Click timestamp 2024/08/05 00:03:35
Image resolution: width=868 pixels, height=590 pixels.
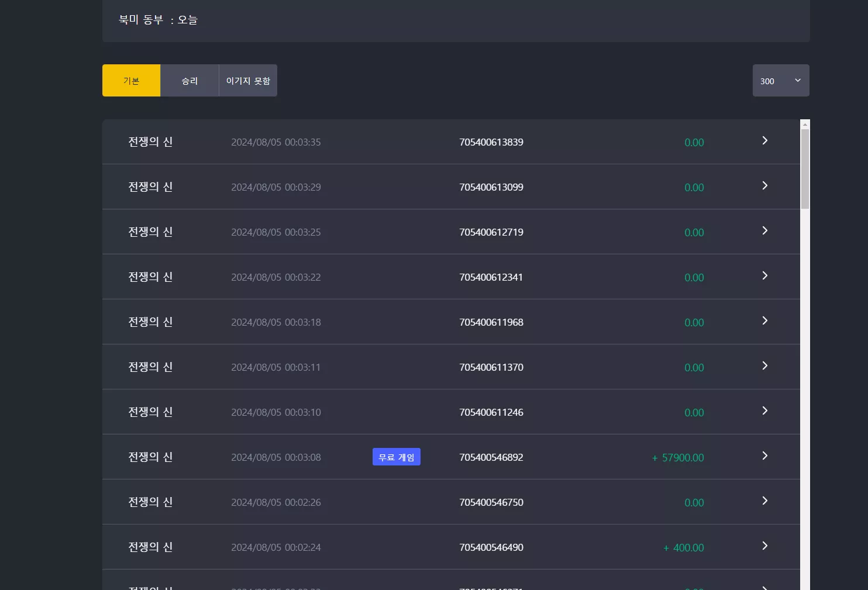[x=276, y=142]
